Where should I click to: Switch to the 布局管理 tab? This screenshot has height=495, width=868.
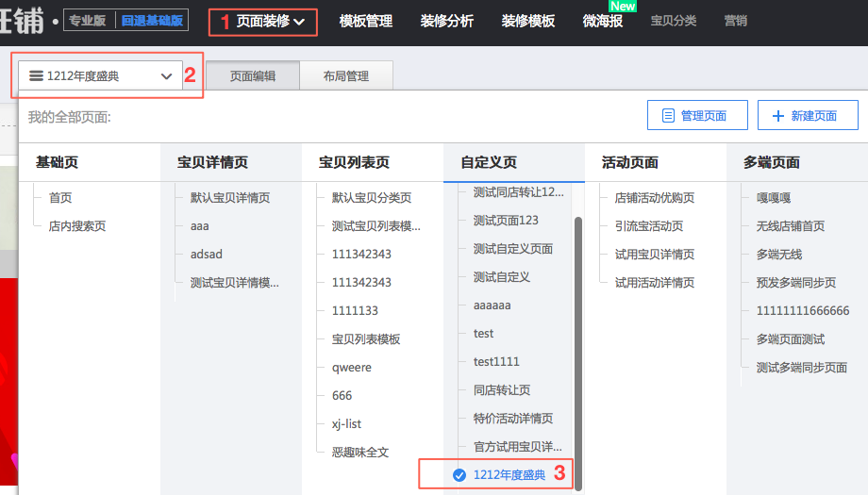(345, 76)
